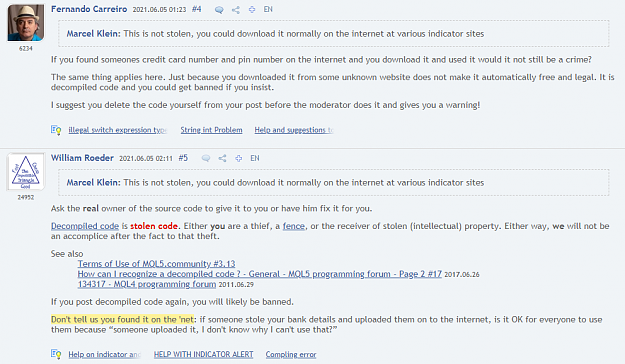Open 'Help on indicator' related topic link
The image size is (625, 364).
click(x=104, y=354)
